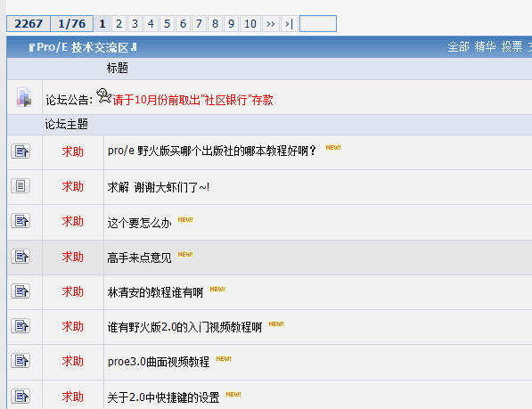Go to page 8 of thread list
The height and width of the screenshot is (409, 532).
(215, 24)
